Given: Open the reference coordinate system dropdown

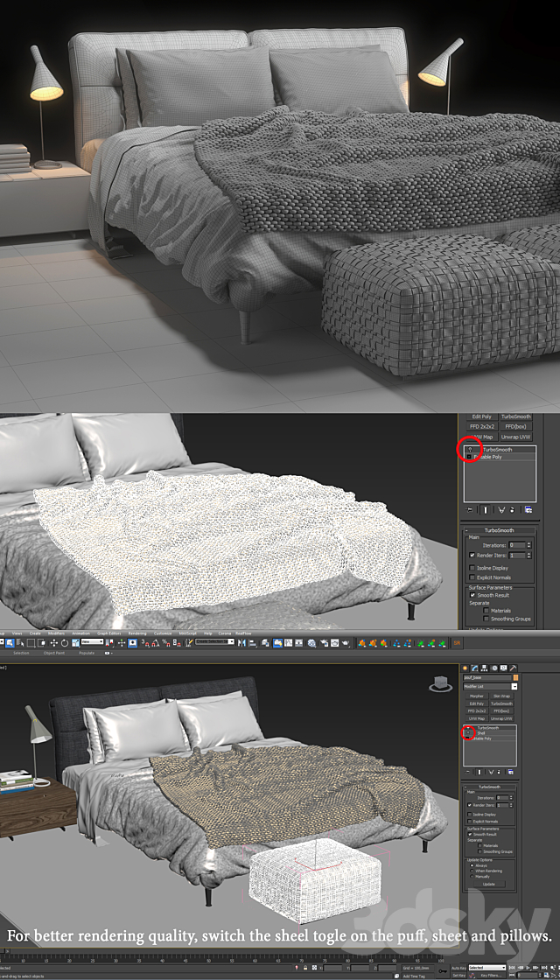Looking at the screenshot, I should (93, 641).
